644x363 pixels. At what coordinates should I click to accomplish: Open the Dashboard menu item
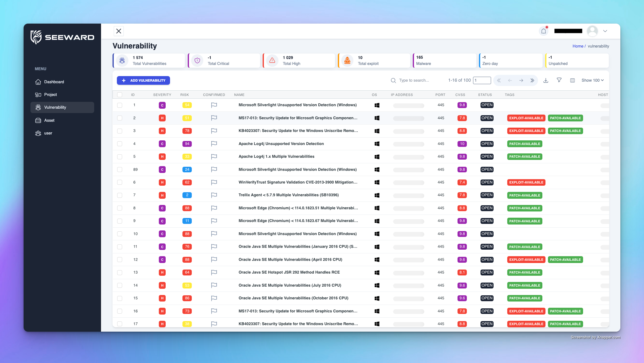(54, 82)
